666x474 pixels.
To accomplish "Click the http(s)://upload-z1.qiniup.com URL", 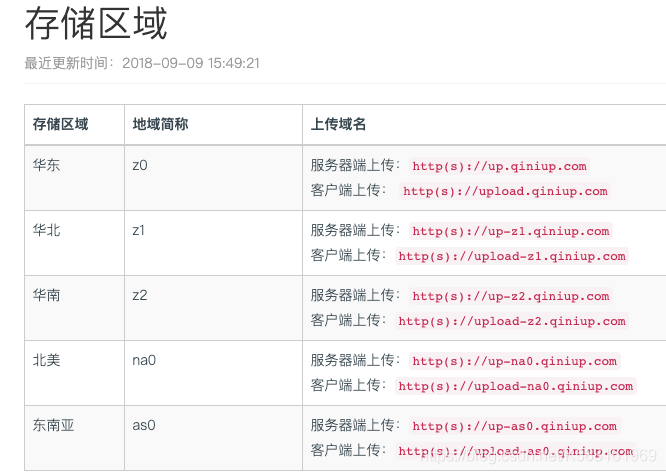I will pos(512,256).
